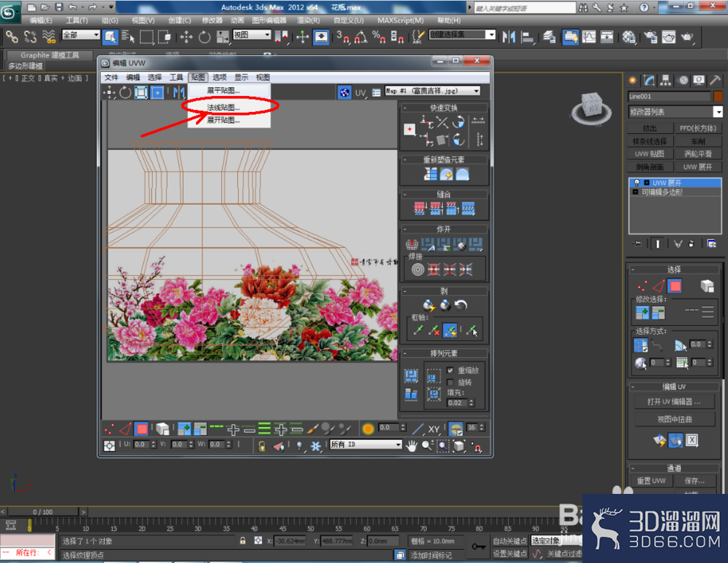The height and width of the screenshot is (563, 728).
Task: Click the mirror horizontal icon in UVW toolbar
Action: click(179, 93)
